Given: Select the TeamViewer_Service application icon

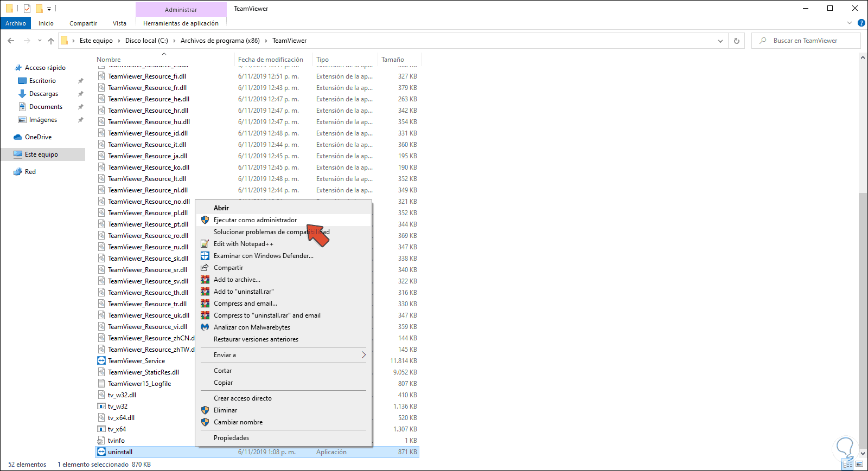Looking at the screenshot, I should click(101, 361).
